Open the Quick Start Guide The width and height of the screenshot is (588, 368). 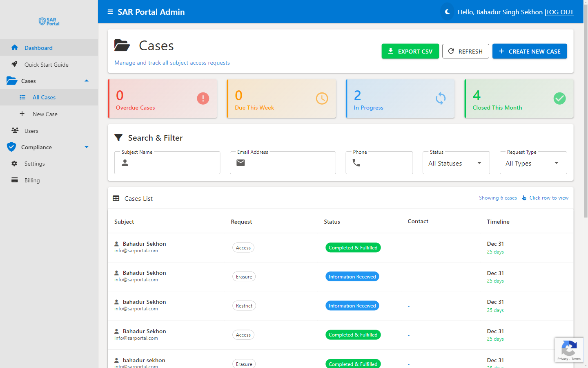(x=46, y=64)
